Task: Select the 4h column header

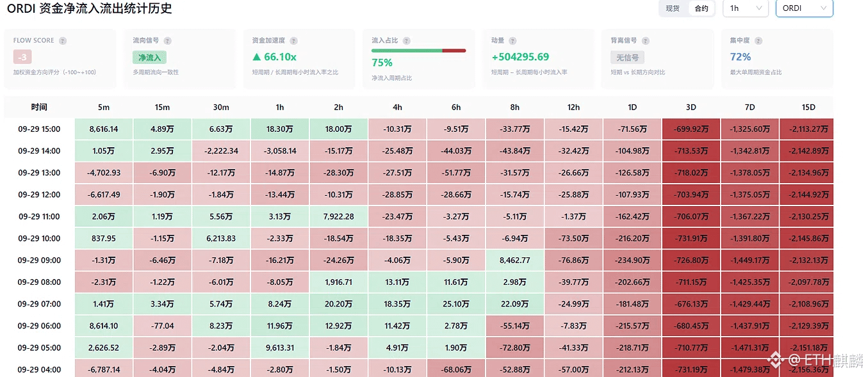Action: (397, 107)
